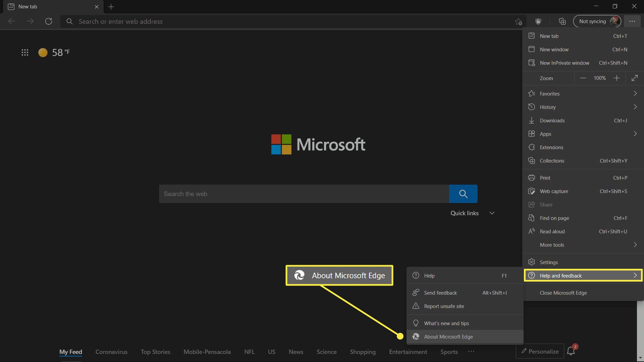Click the Report unsafe site option

click(444, 305)
